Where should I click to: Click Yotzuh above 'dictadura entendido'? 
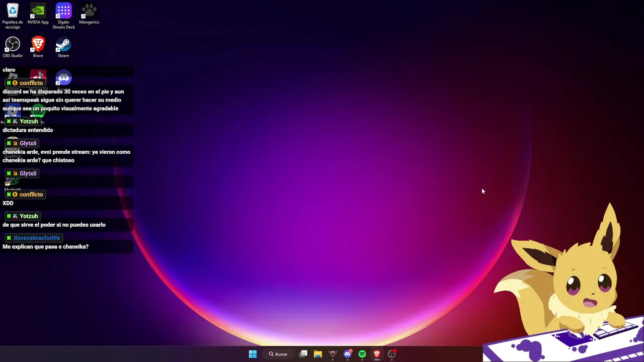29,121
